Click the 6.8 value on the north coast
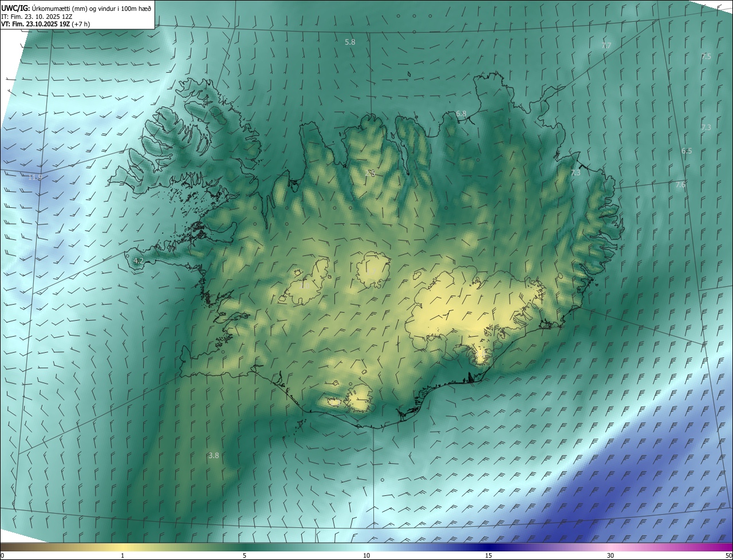733x560 pixels. [461, 113]
